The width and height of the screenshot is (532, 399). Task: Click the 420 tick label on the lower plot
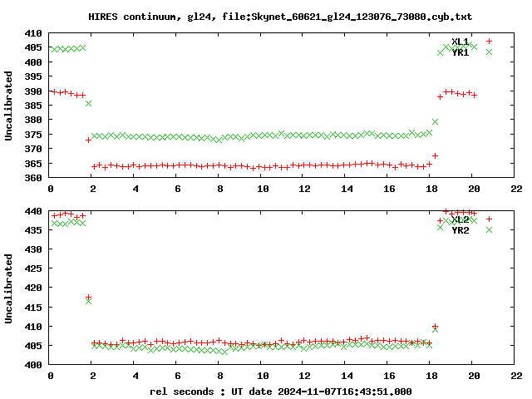(33, 288)
